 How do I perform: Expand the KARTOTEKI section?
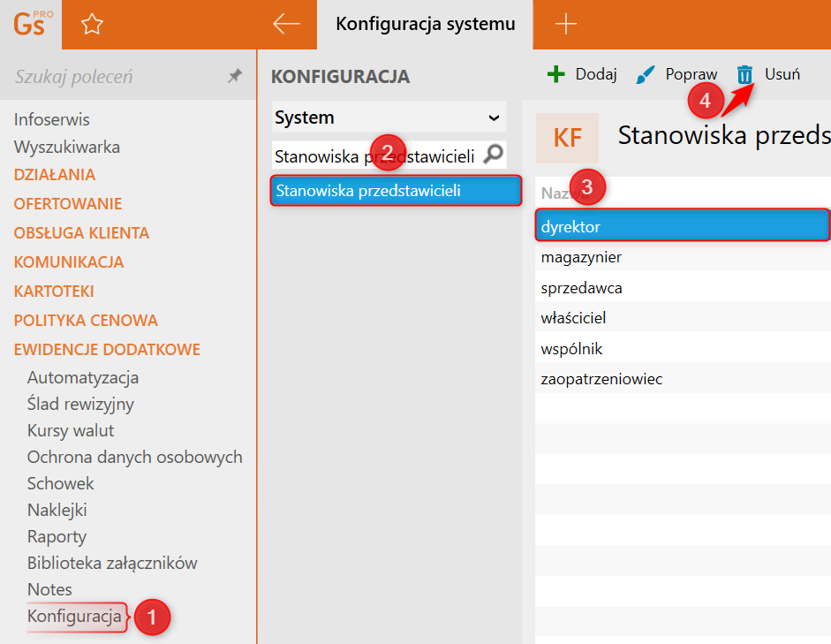click(54, 292)
